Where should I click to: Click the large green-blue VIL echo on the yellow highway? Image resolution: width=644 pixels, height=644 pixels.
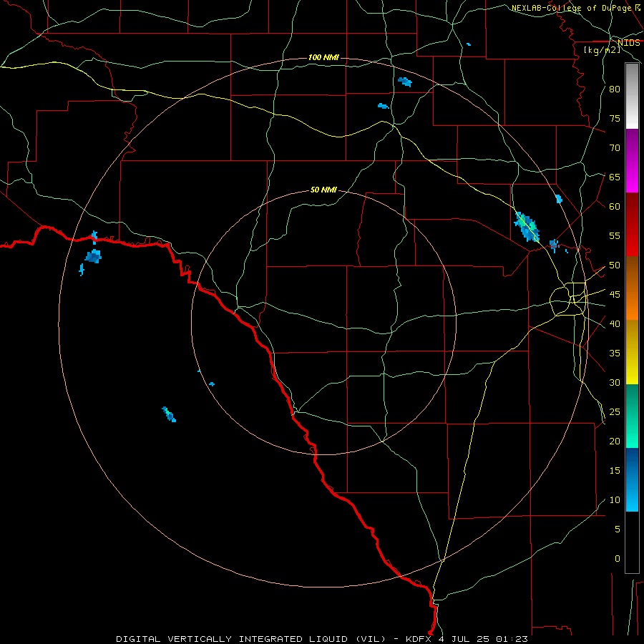point(527,227)
